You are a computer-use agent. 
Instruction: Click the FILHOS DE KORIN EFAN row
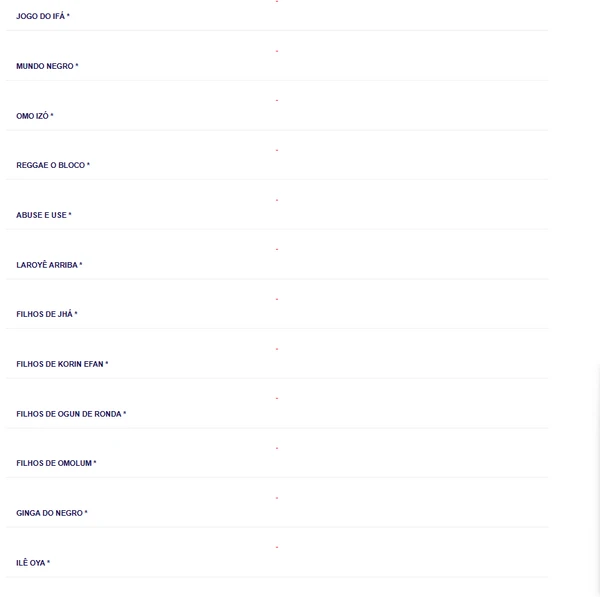[62, 364]
